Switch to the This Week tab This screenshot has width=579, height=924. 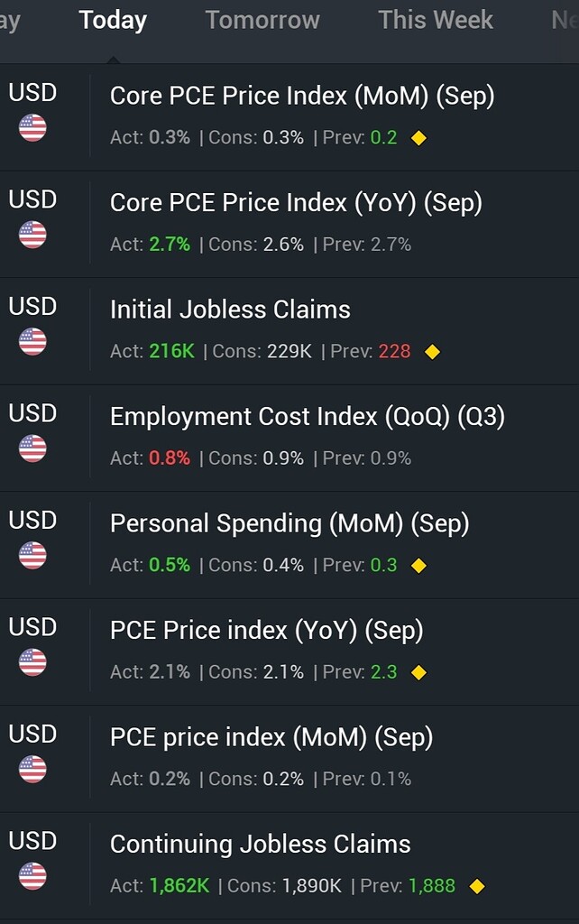point(436,20)
